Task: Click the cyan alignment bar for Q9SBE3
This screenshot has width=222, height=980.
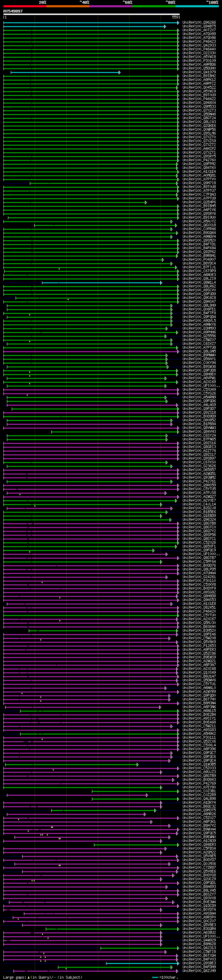Action: click(x=143, y=963)
